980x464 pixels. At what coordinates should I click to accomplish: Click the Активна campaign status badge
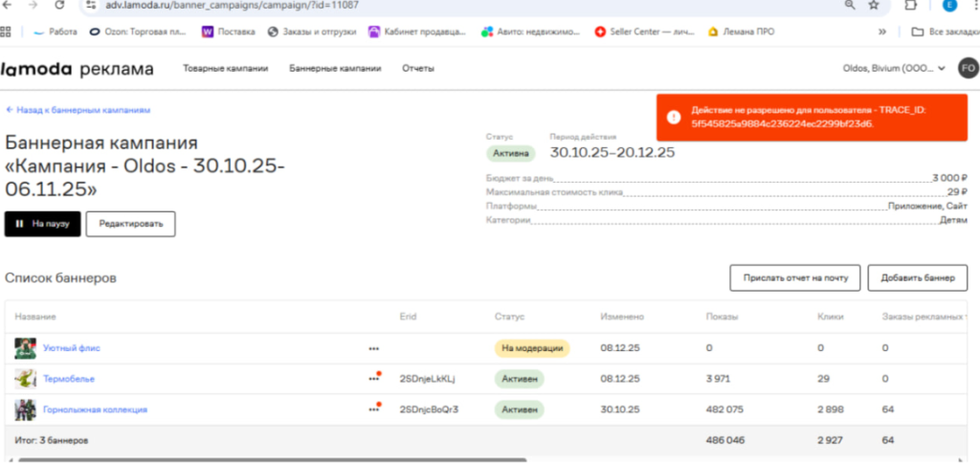(x=511, y=154)
